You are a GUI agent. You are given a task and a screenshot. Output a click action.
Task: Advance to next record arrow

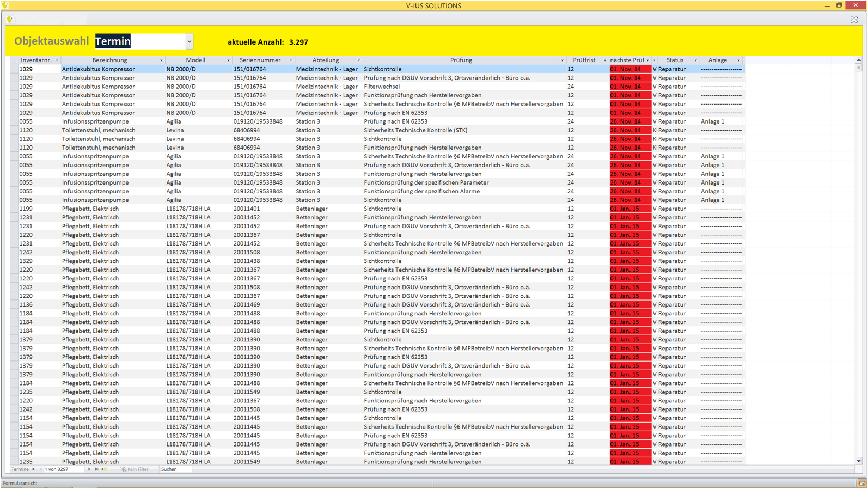pos(89,469)
